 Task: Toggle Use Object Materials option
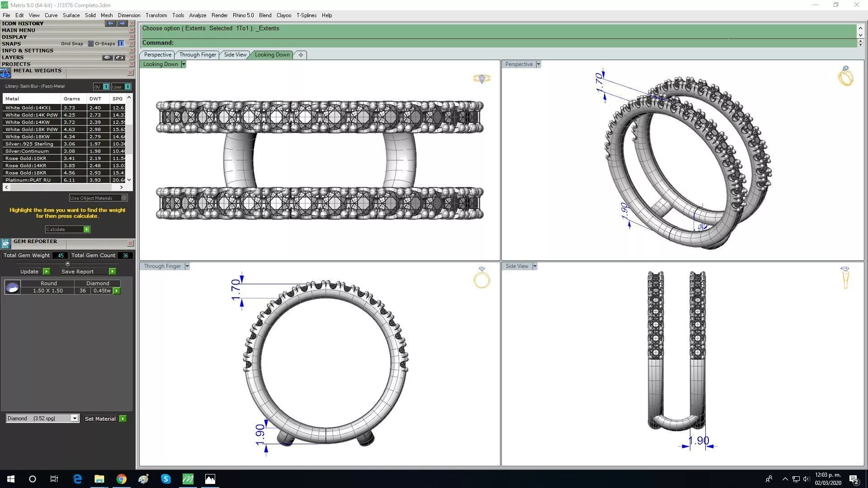click(124, 198)
